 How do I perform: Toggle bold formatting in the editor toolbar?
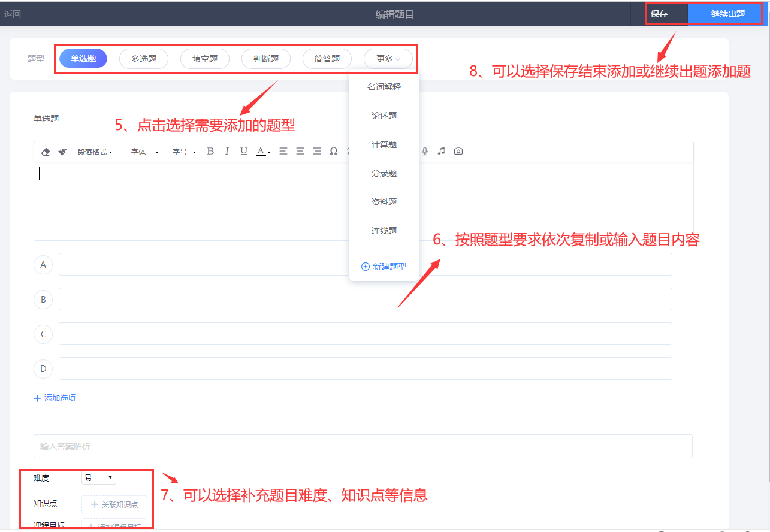click(210, 152)
